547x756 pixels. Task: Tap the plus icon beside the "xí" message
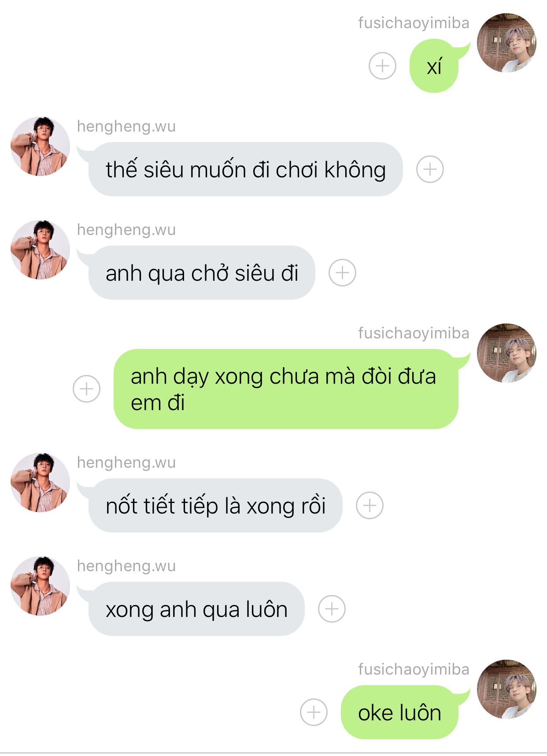tap(382, 66)
